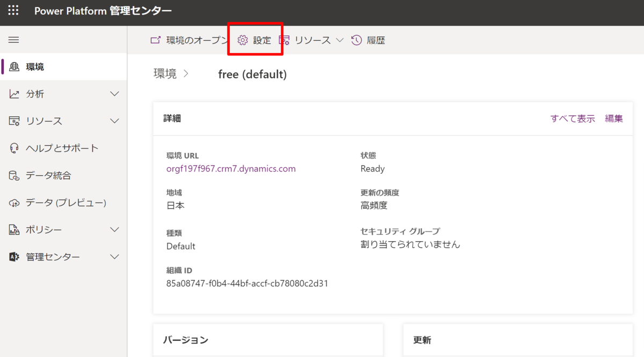This screenshot has width=644, height=357.
Task: Click 設定 toolbar button
Action: point(255,40)
